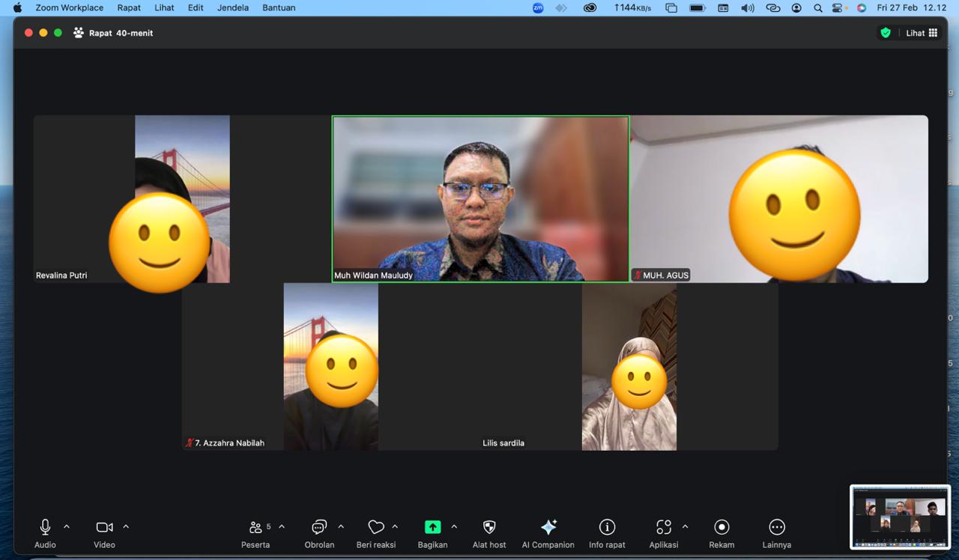Open Alat host shield tools

click(489, 528)
